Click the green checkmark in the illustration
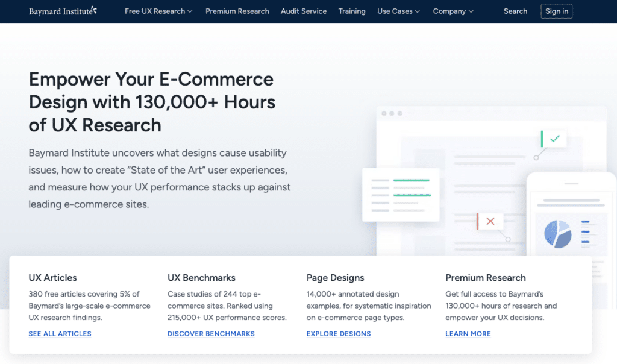 [554, 139]
